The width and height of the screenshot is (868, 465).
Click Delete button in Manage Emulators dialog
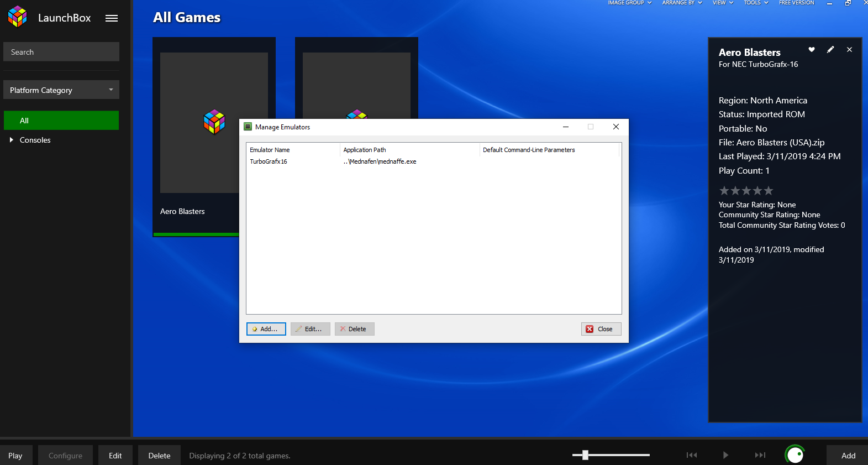pyautogui.click(x=355, y=329)
